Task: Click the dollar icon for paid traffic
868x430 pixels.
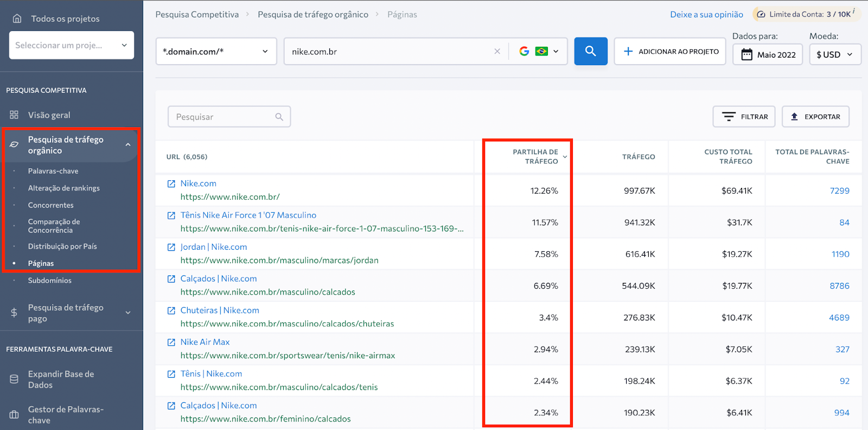Action: (x=14, y=313)
